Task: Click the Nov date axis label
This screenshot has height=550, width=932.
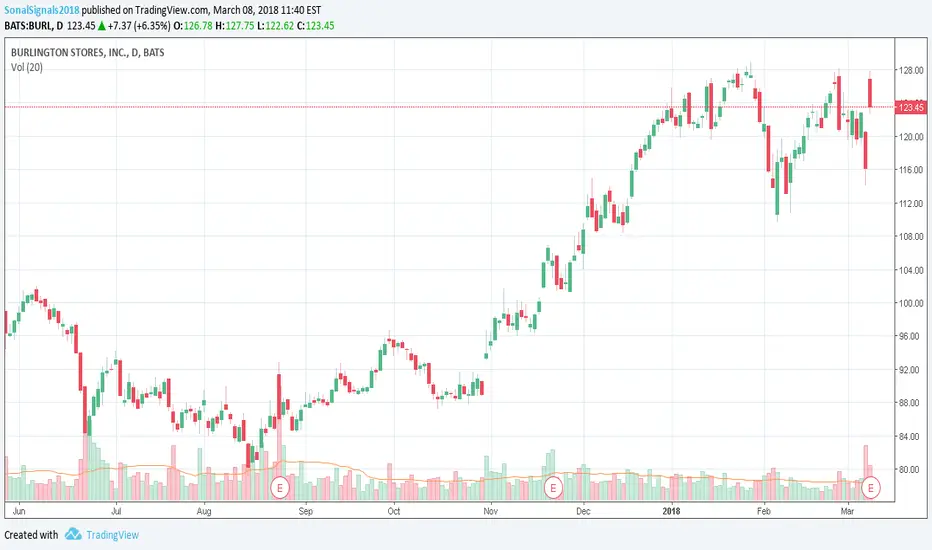Action: click(490, 511)
